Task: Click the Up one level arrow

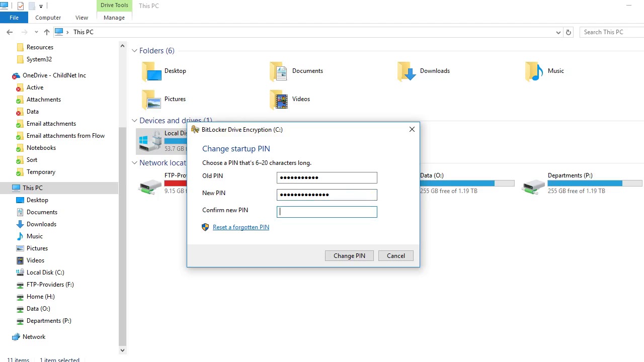Action: coord(47,32)
